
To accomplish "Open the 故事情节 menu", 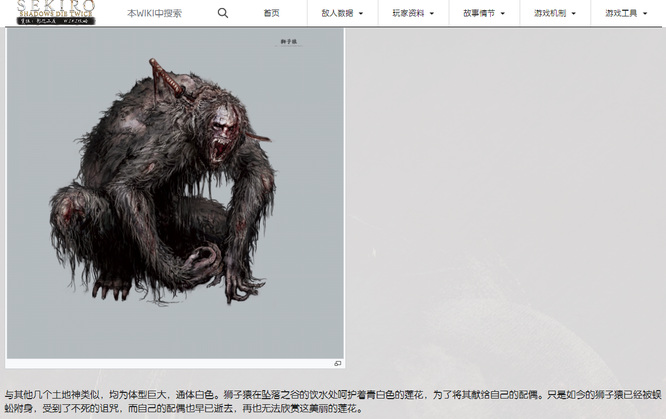I will (x=479, y=13).
